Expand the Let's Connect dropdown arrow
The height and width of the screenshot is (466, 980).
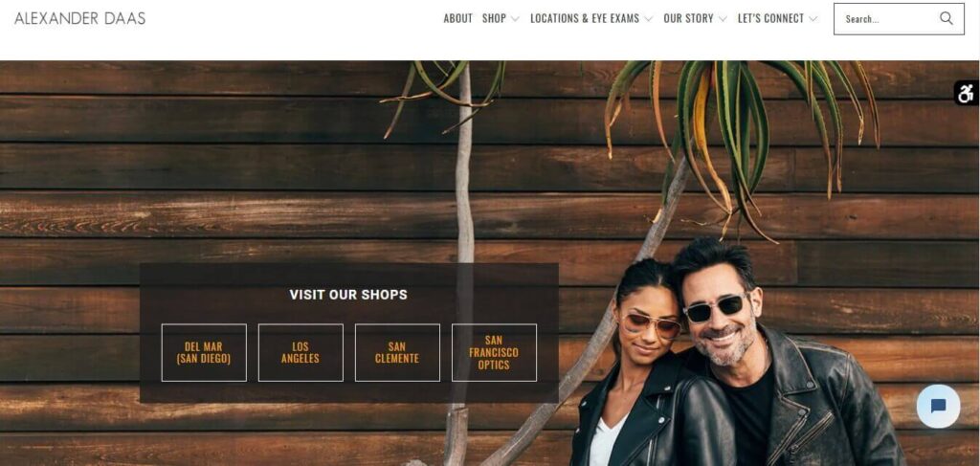click(x=813, y=19)
